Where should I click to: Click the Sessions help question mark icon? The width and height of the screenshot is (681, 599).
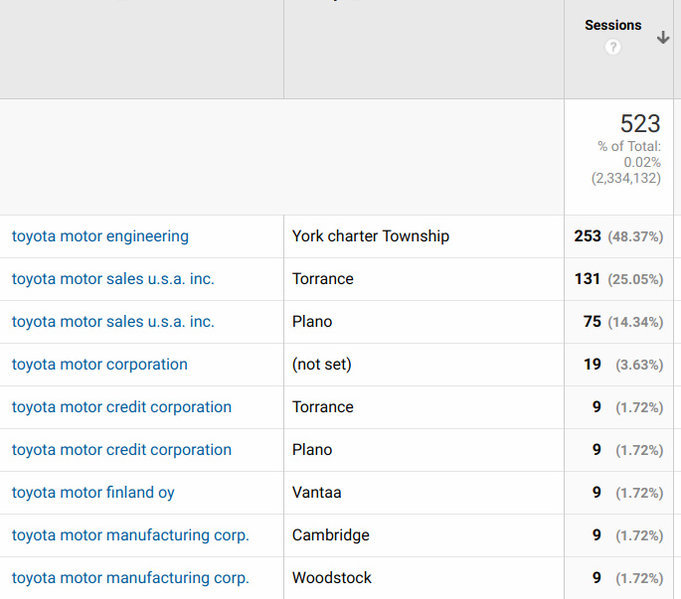click(x=613, y=47)
